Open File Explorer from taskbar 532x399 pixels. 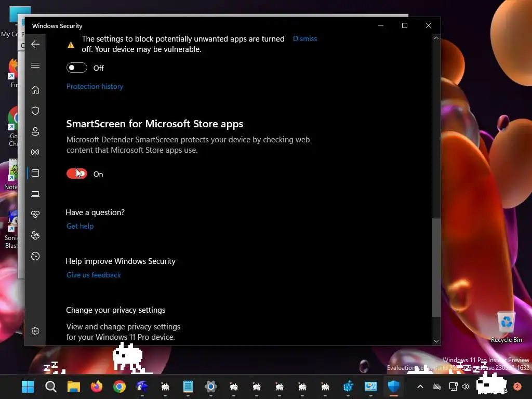[x=74, y=387]
